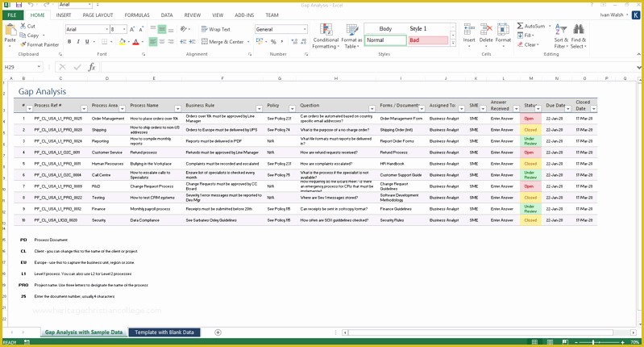Image resolution: width=644 pixels, height=347 pixels.
Task: Switch to the DATA tab
Action: (167, 15)
